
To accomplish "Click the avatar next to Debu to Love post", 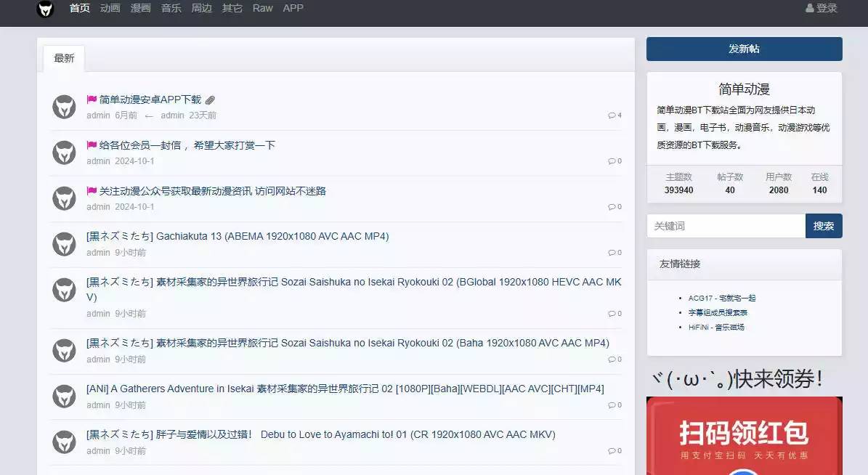I will point(64,442).
